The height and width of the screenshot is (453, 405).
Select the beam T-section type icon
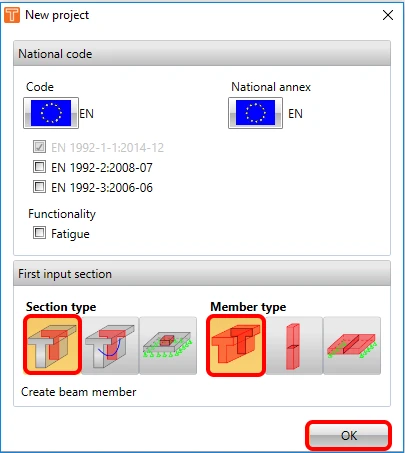(x=52, y=345)
